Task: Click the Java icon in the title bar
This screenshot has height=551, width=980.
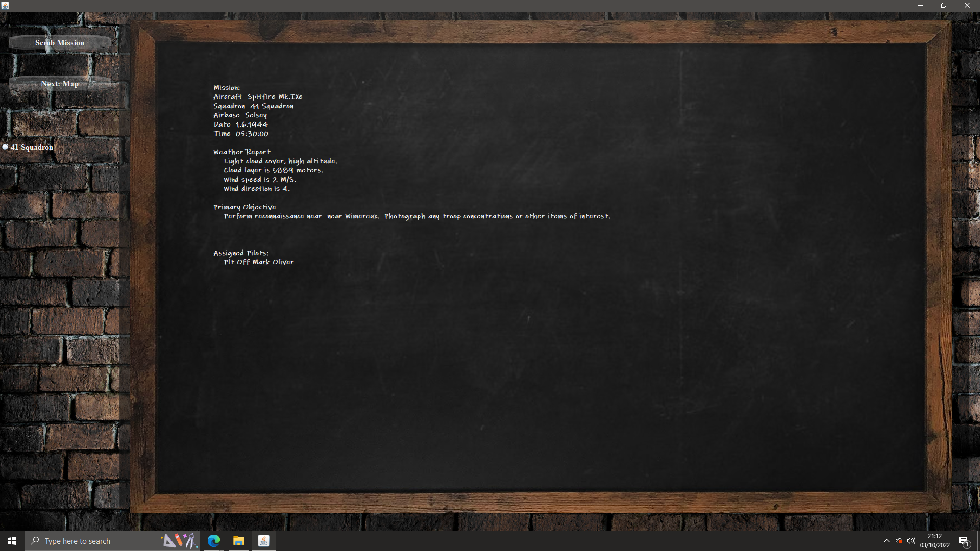Action: (x=5, y=6)
